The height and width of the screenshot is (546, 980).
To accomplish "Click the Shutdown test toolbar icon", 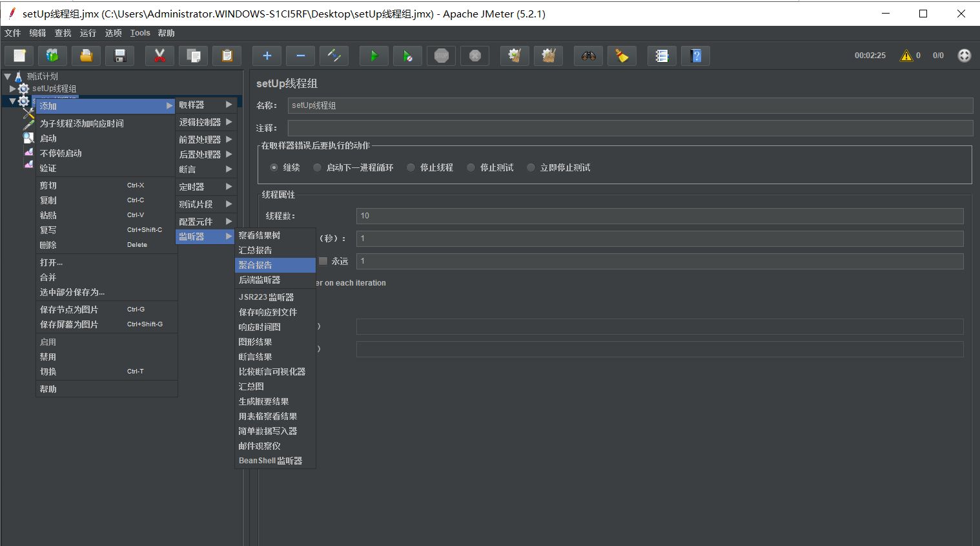I will tap(475, 56).
